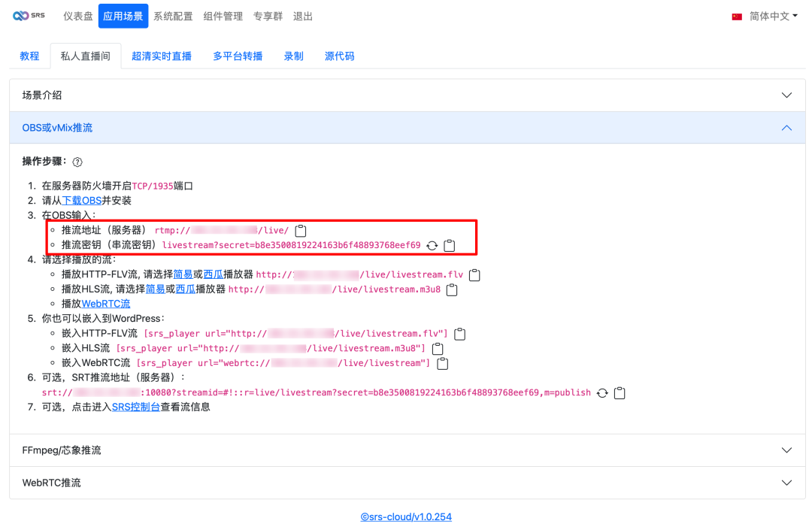
Task: Click the 操作步骤 heading text
Action: (x=44, y=162)
